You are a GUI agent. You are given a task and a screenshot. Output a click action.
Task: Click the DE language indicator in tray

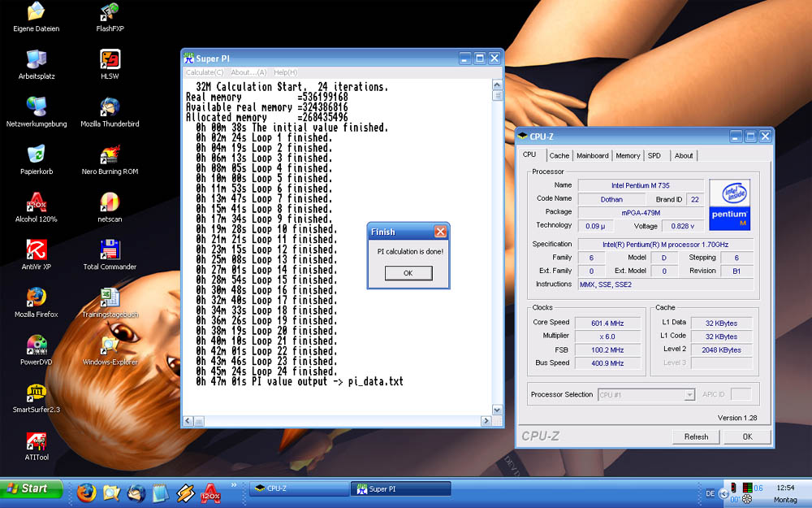(710, 493)
